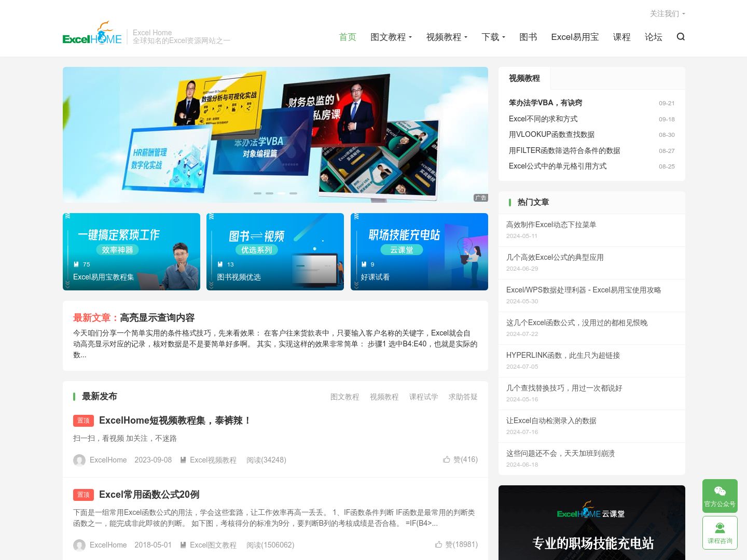The height and width of the screenshot is (560, 747).
Task: Open the search magnifier icon
Action: click(x=681, y=37)
